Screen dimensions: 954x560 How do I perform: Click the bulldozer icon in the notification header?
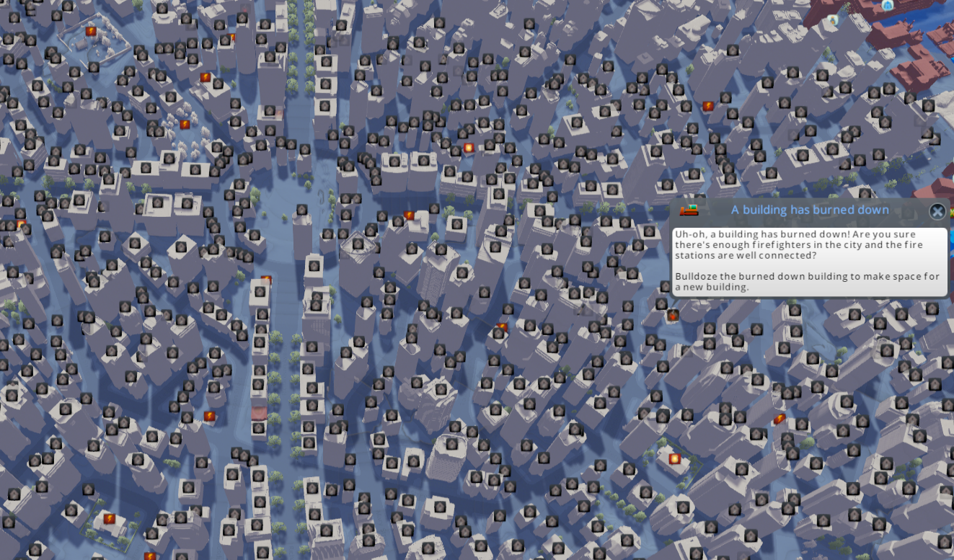[689, 210]
